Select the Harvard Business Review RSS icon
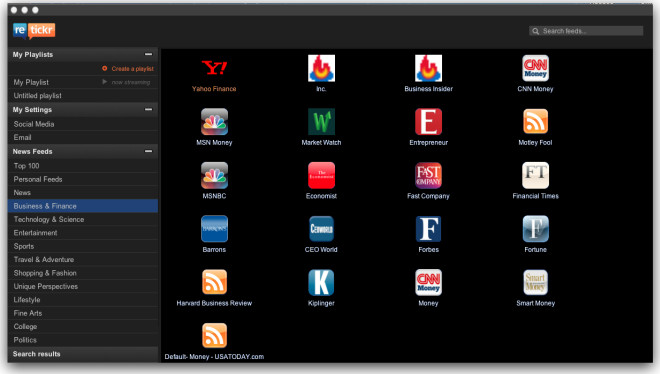The height and width of the screenshot is (374, 660). (x=214, y=282)
